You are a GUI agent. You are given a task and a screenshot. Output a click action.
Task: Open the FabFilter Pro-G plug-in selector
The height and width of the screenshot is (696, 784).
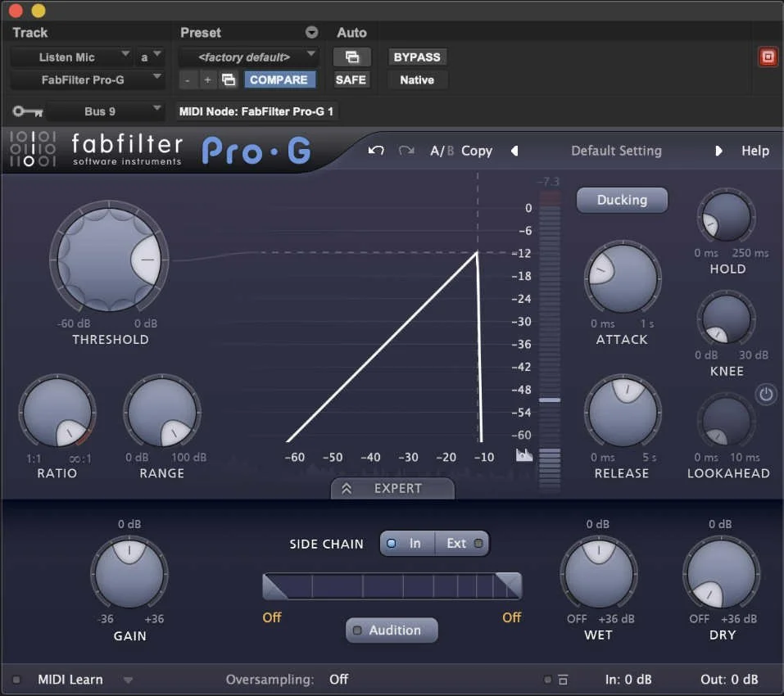point(87,80)
